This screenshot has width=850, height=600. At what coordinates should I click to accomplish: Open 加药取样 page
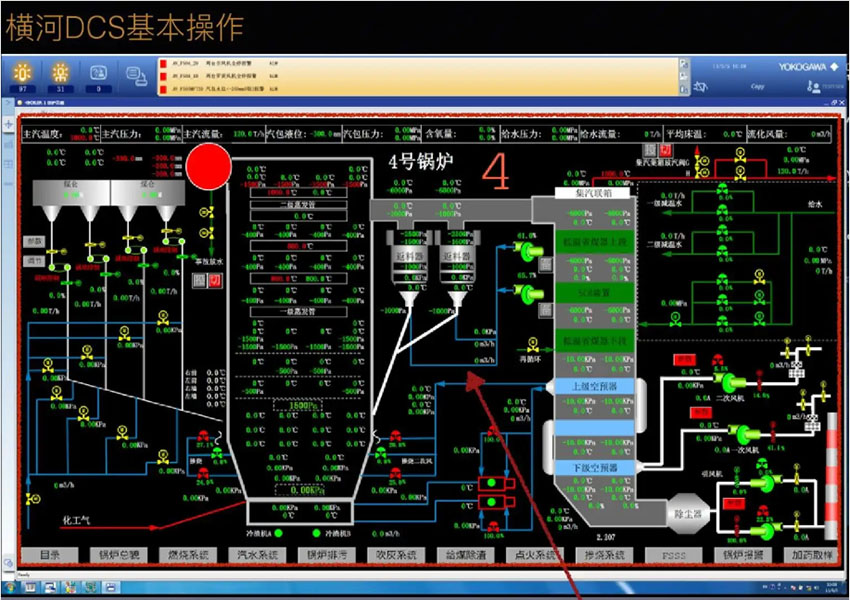812,555
